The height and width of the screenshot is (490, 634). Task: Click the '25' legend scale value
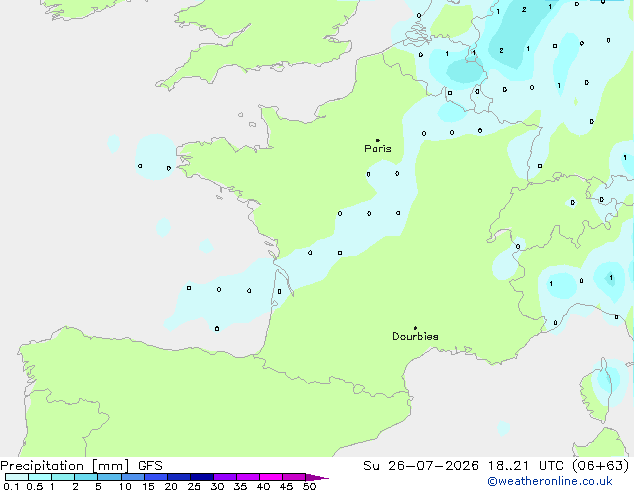coord(194,486)
